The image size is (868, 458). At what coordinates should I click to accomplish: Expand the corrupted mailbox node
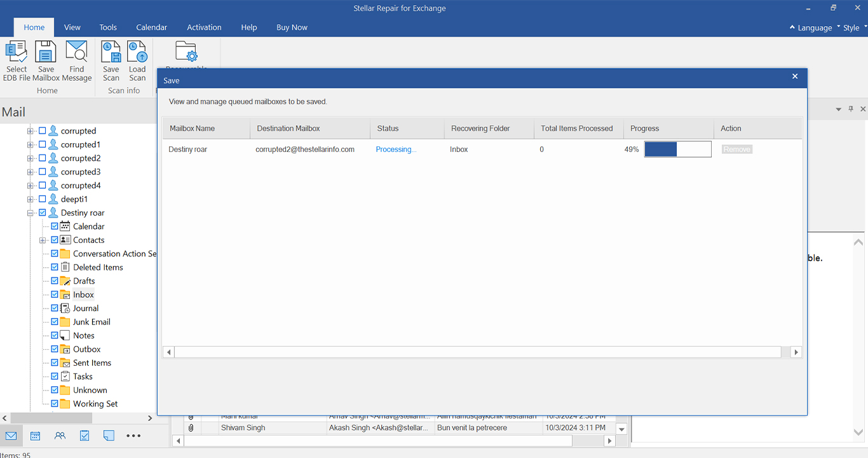tap(31, 130)
